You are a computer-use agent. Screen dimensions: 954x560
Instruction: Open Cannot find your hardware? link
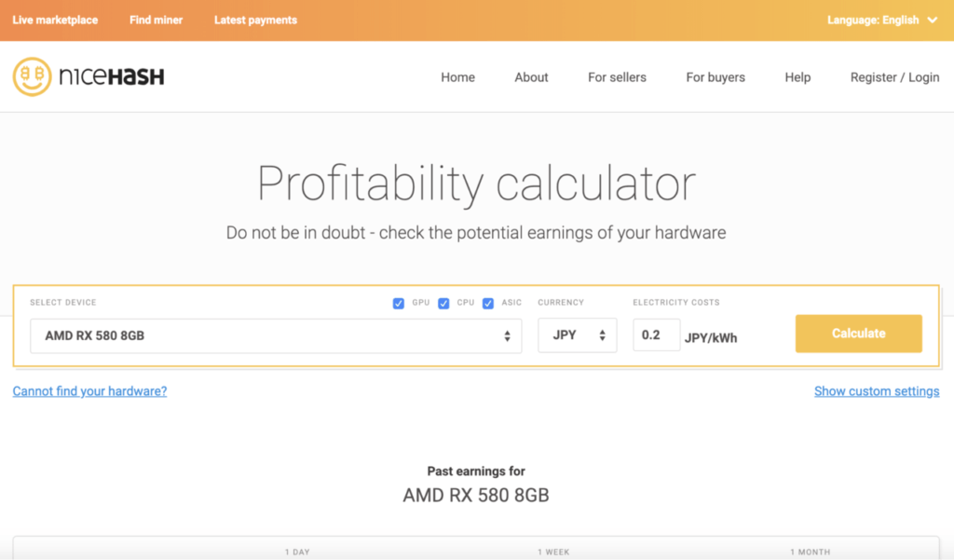point(89,391)
